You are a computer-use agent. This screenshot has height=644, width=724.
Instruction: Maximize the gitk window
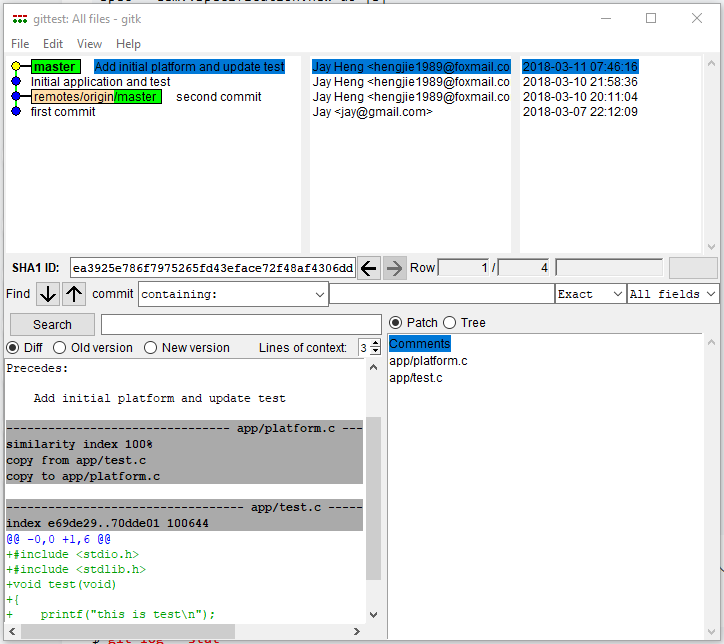click(x=651, y=18)
